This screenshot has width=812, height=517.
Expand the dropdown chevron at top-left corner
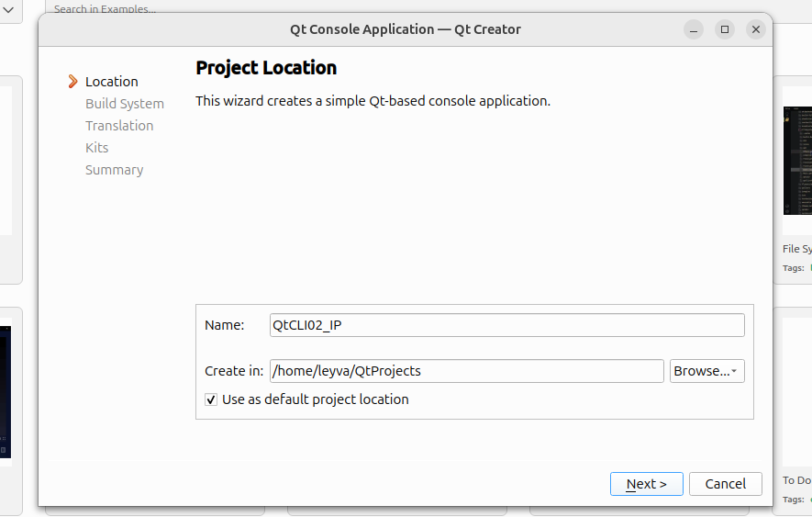click(x=7, y=9)
